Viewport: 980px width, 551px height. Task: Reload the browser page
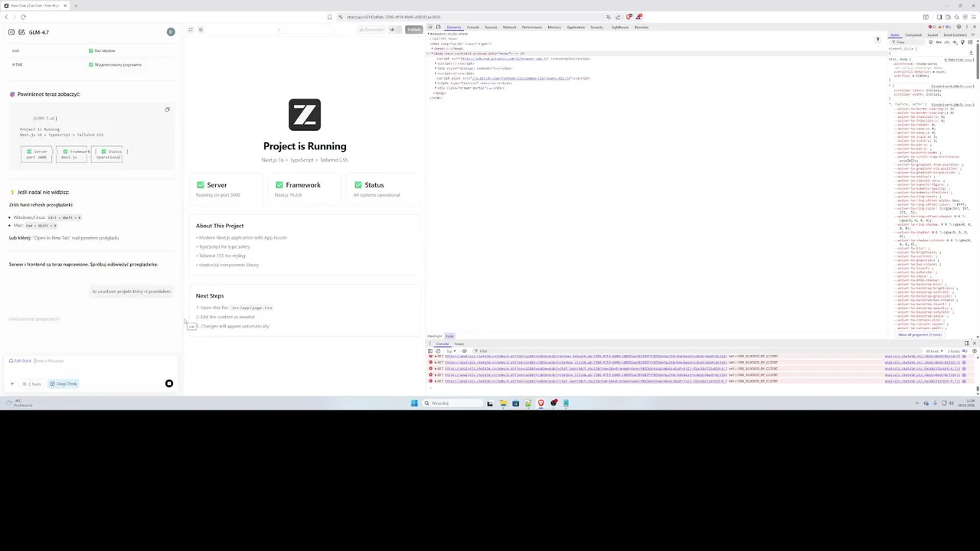point(23,17)
